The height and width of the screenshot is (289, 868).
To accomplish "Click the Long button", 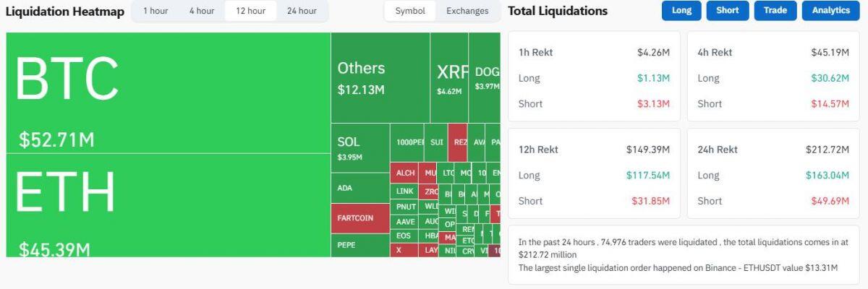I will click(x=681, y=11).
